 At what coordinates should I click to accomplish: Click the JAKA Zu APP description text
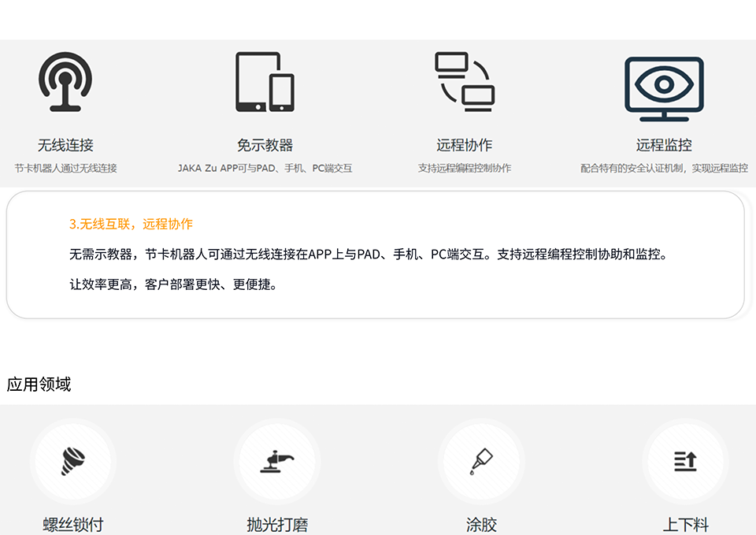tap(265, 168)
